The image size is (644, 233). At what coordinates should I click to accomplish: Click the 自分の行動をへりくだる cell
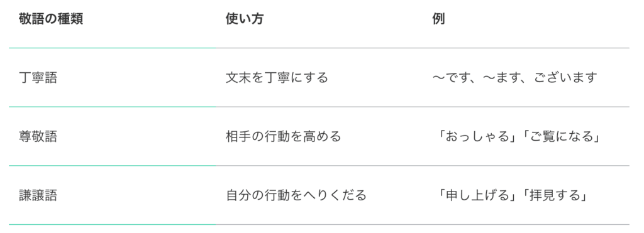point(296,195)
